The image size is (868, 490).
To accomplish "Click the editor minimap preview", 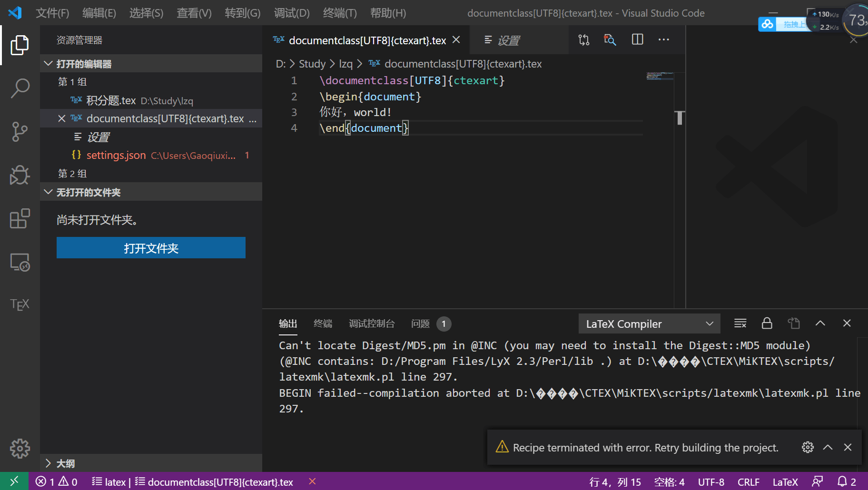I will click(660, 76).
